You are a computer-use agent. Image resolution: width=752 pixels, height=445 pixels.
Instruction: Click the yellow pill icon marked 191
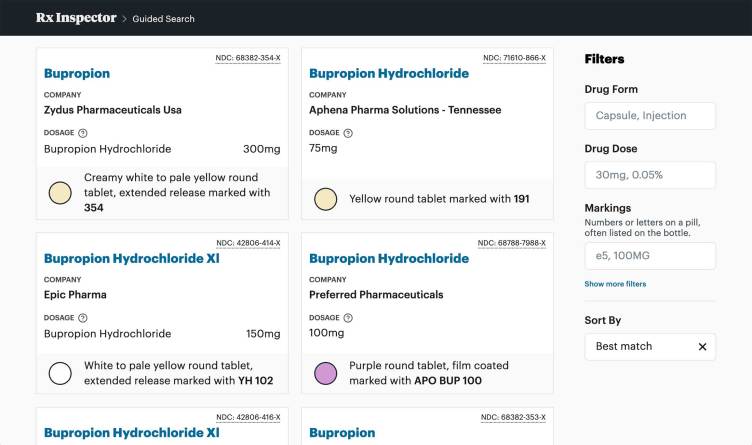325,199
